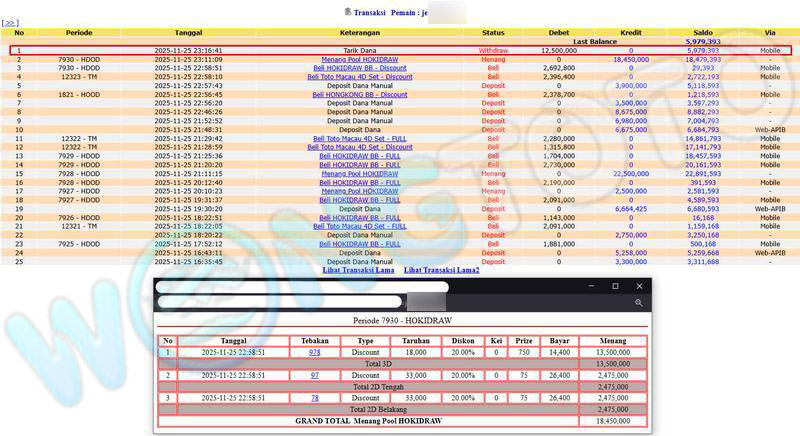The image size is (800, 436).
Task: Close the HOKIDRAW popup window
Action: 639,287
